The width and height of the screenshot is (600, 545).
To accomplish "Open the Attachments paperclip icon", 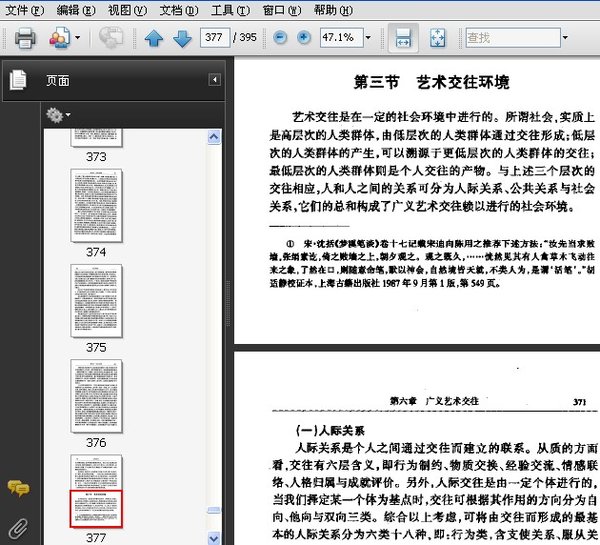I will coord(18,529).
